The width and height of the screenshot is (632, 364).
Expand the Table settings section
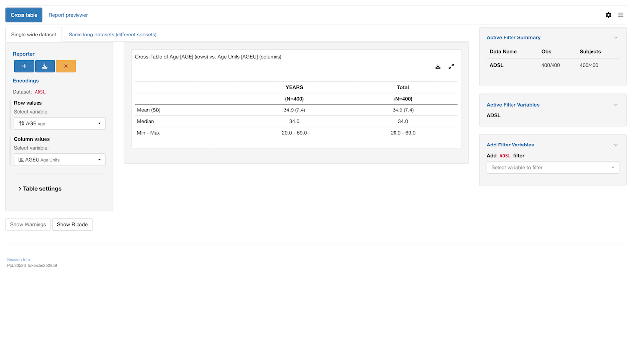click(x=40, y=189)
